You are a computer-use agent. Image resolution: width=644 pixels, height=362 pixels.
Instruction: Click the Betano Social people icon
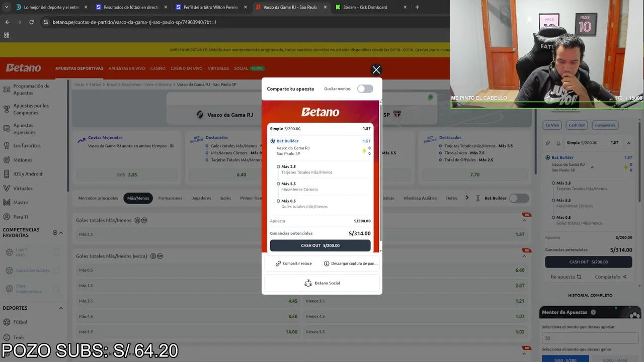[308, 283]
